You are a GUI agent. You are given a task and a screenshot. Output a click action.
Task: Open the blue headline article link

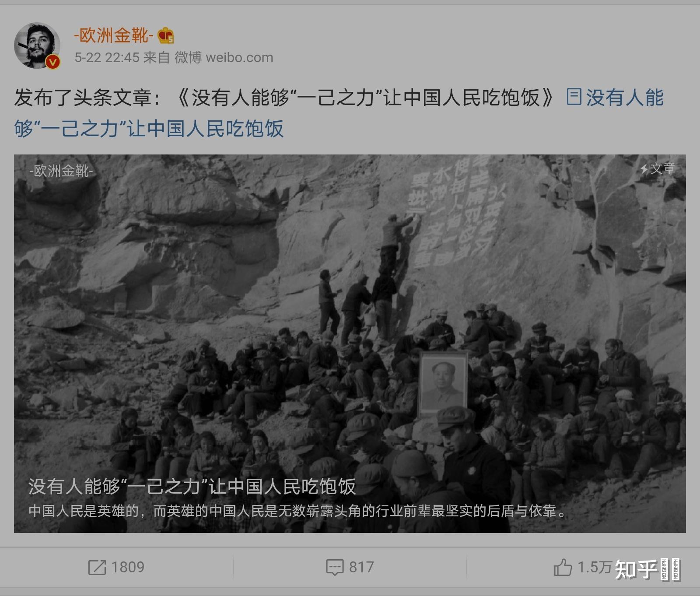tap(339, 113)
